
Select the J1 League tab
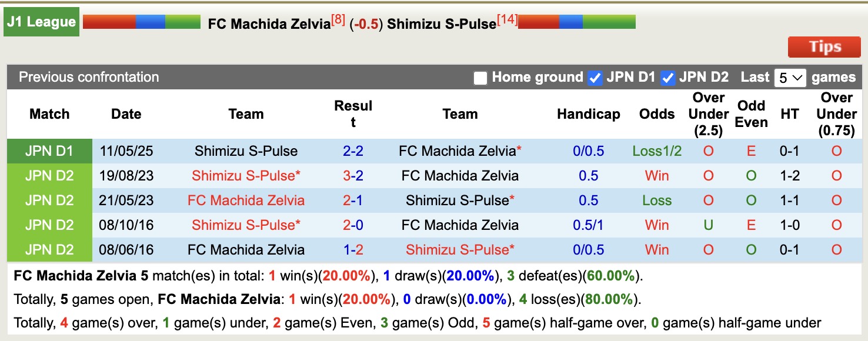[x=41, y=22]
